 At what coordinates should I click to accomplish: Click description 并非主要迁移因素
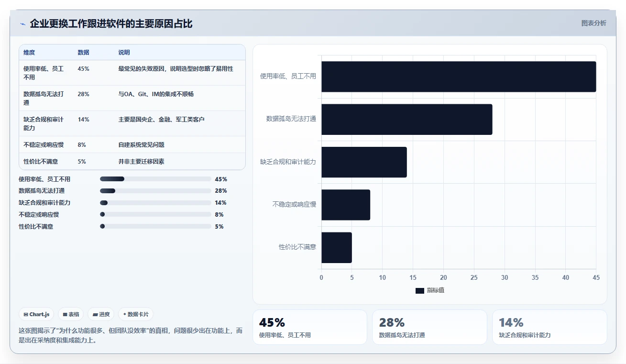[x=142, y=162]
